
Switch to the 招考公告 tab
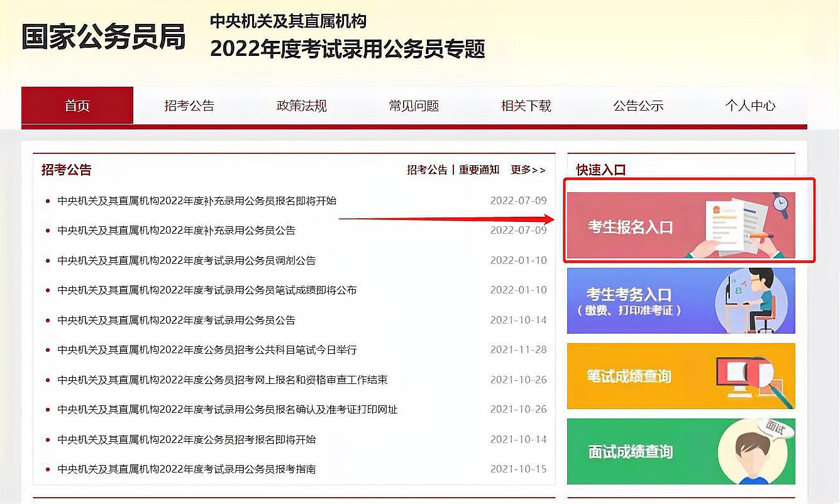[x=188, y=106]
